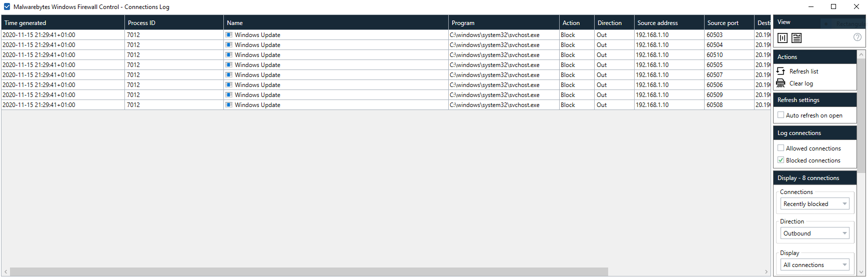Click Windows Update icon in source port 60507 row
868x278 pixels.
click(x=229, y=75)
